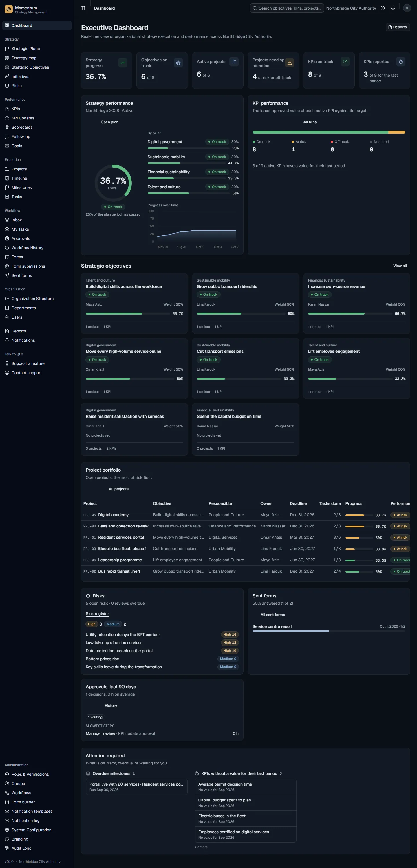Click the Strategy progress trend icon
This screenshot has width=417, height=868.
[123, 63]
